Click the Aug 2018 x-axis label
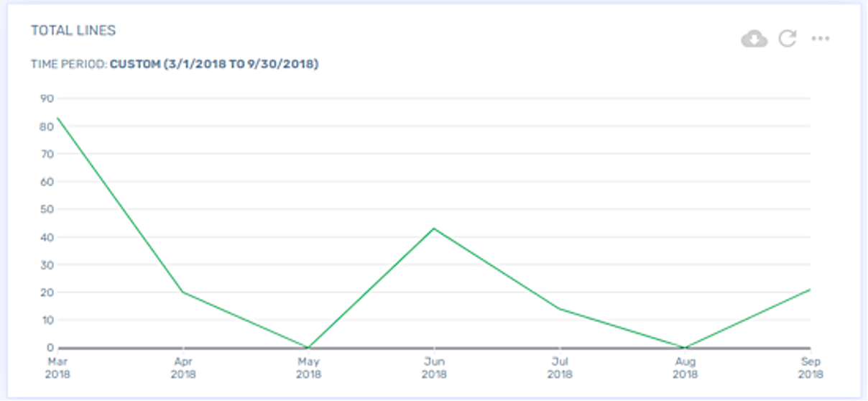Screen dimensions: 868x401 coord(685,368)
